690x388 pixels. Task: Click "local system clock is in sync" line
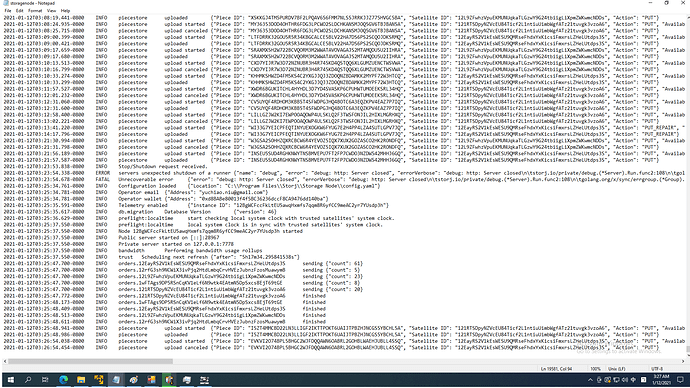point(193,224)
